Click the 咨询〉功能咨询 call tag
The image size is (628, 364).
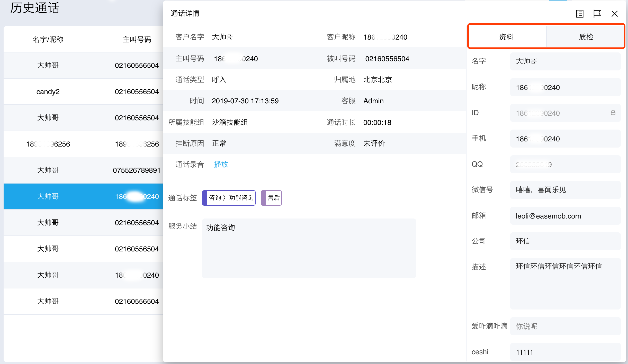[231, 198]
